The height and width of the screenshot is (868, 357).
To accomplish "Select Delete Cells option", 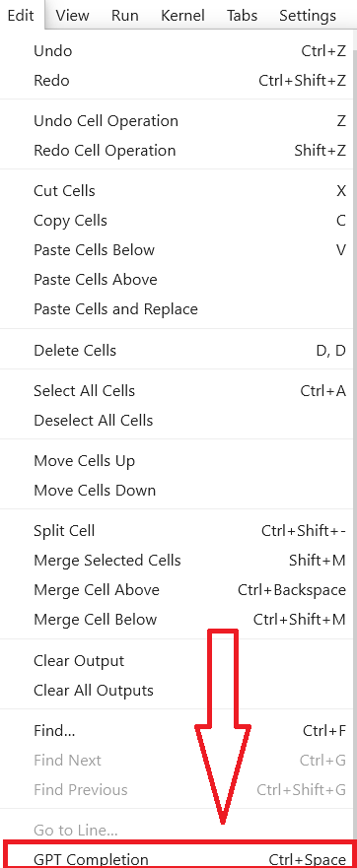I will (x=178, y=351).
